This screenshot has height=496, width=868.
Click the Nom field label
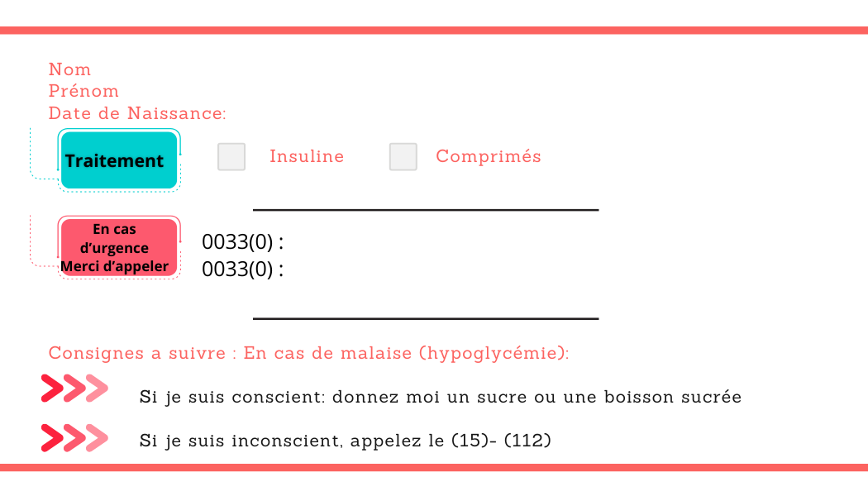(70, 69)
